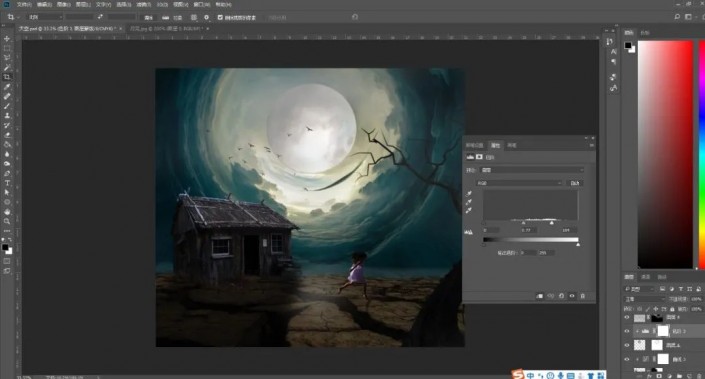
Task: Open the layer filter kind dropdown
Action: coord(640,289)
